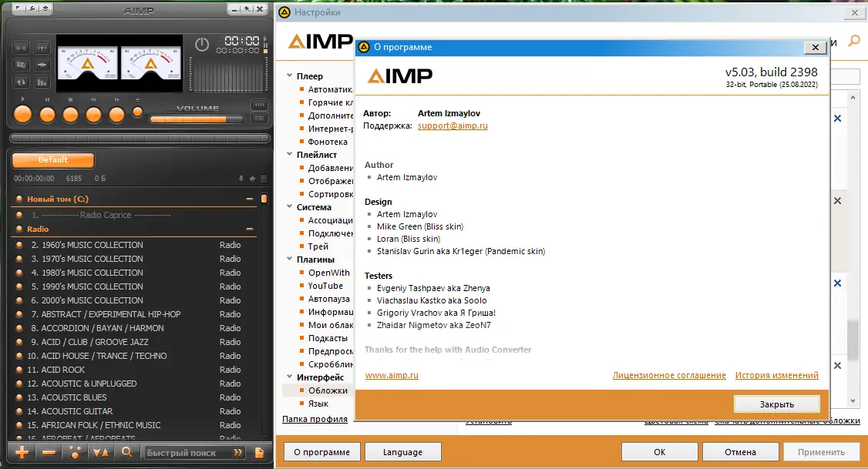
Task: Toggle the playlist panel list icon
Action: 259,118
